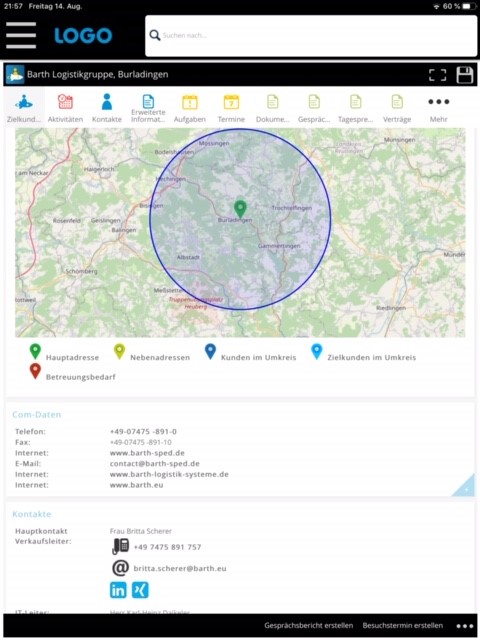480x640 pixels.
Task: Open the Zielkunde tab
Action: pos(24,108)
